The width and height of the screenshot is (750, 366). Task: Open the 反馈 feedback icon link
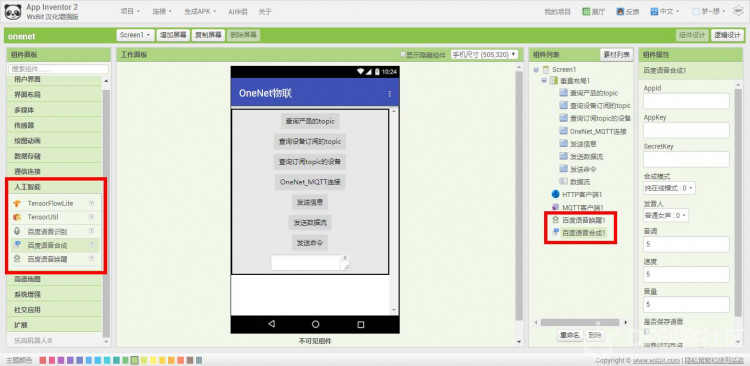[628, 11]
